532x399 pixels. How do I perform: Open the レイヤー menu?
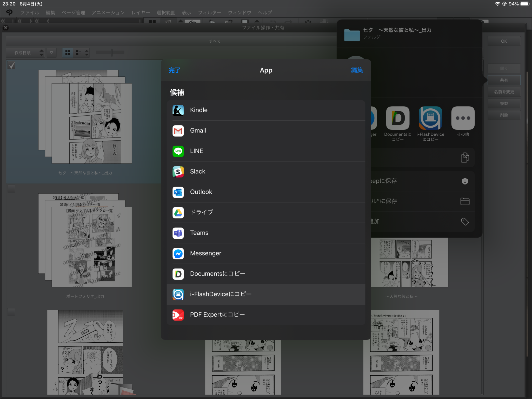(141, 12)
